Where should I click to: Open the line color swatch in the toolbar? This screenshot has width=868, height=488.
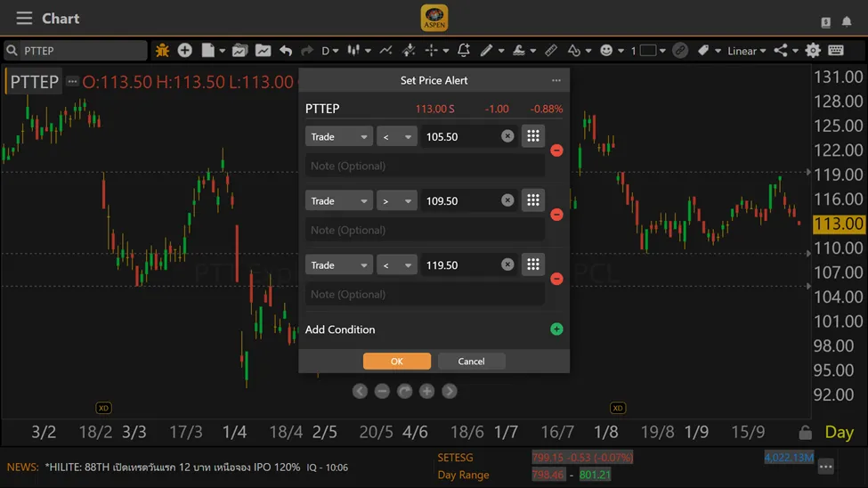[648, 51]
